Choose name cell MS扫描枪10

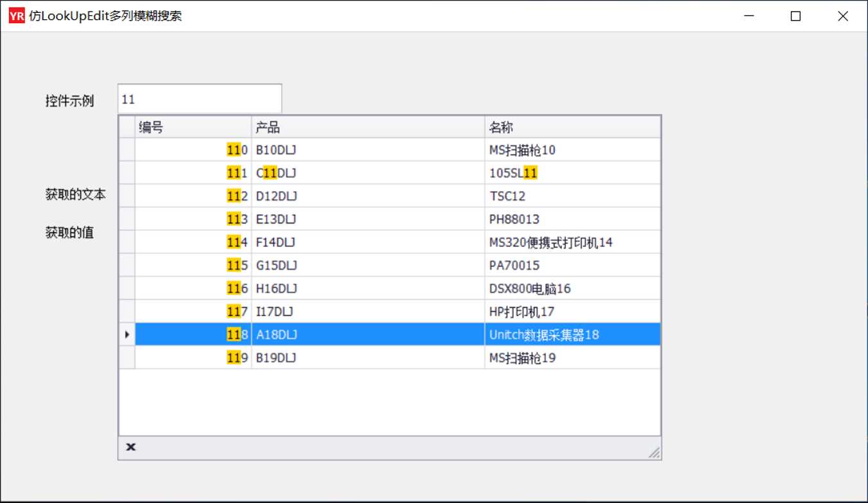pos(572,150)
